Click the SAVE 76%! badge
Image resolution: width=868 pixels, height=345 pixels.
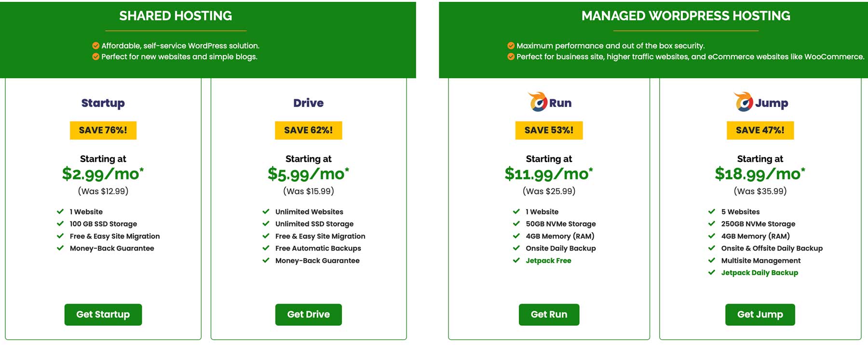103,130
